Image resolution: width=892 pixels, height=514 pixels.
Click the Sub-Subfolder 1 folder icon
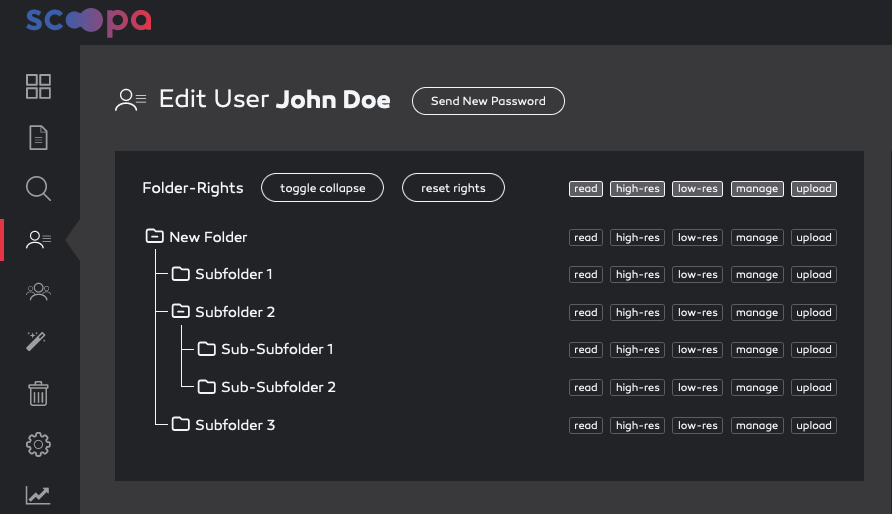pyautogui.click(x=207, y=349)
